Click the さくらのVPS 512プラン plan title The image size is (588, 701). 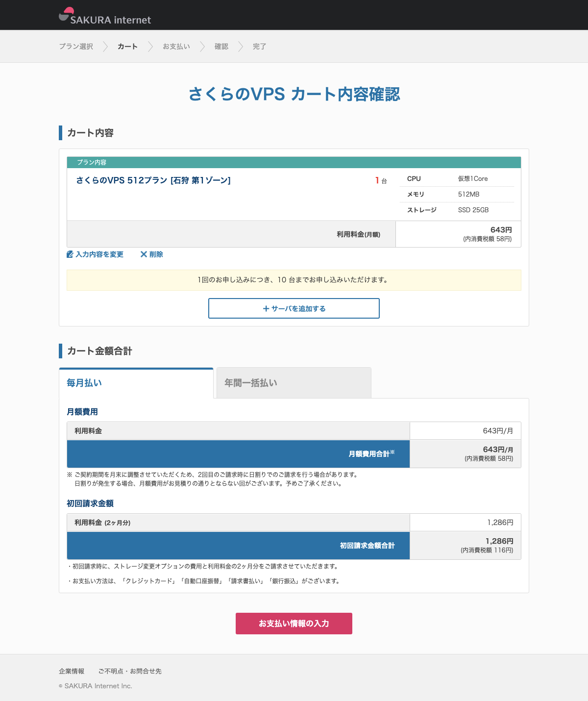coord(153,180)
